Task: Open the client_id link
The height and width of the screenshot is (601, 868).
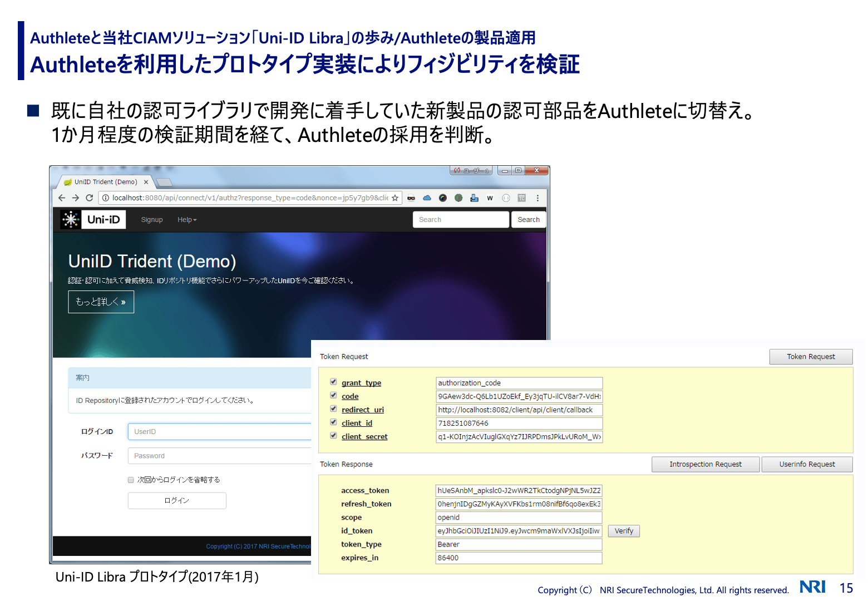Action: [x=357, y=423]
